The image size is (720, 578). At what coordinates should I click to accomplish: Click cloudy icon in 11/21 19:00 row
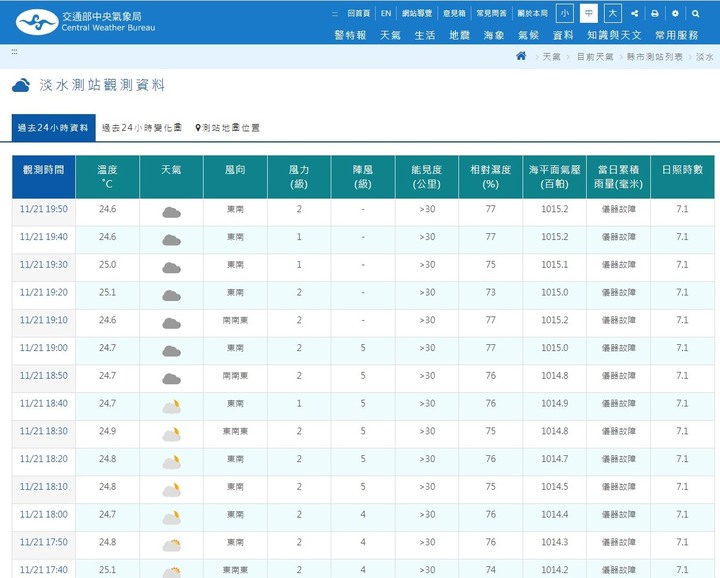tap(171, 351)
